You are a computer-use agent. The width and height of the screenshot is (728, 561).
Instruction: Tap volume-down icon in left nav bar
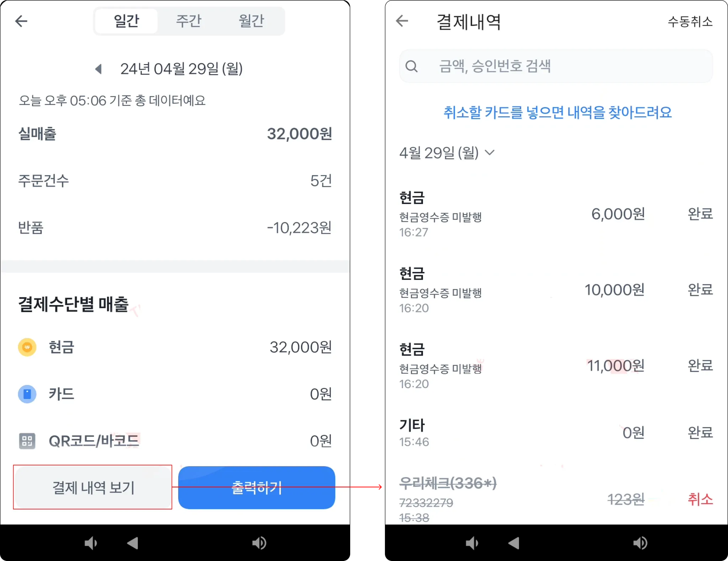point(90,543)
